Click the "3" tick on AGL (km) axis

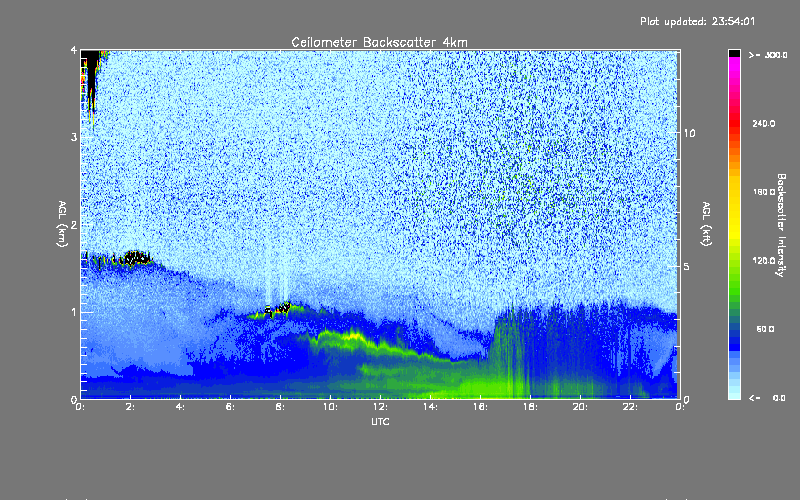[x=74, y=137]
